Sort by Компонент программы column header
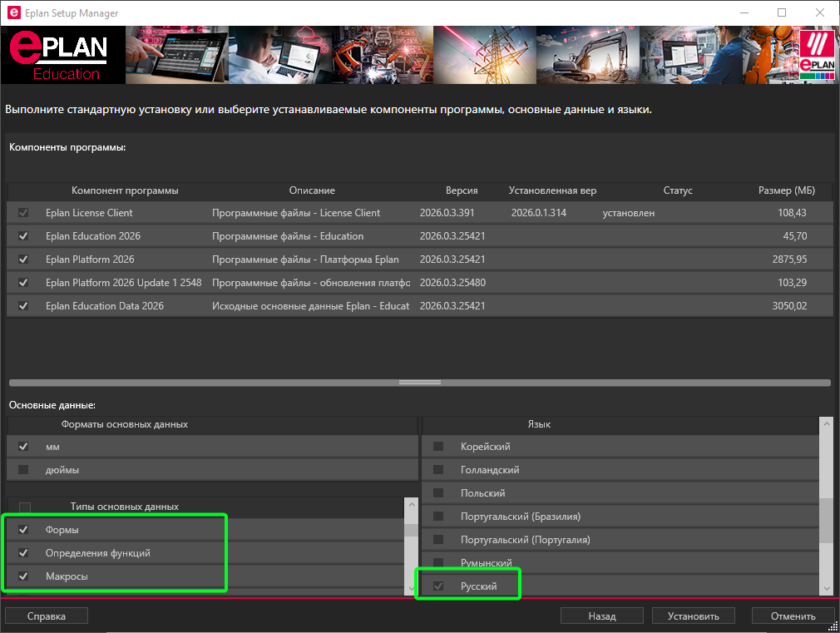The image size is (840, 633). (x=125, y=190)
